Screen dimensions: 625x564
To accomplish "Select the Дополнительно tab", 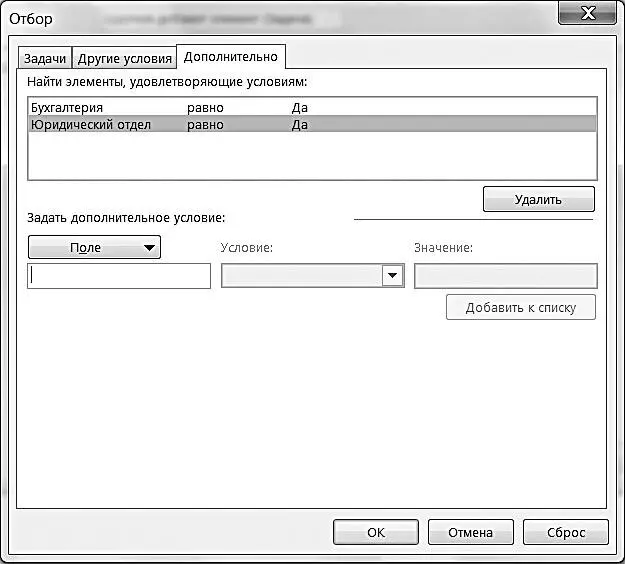I will pyautogui.click(x=230, y=57).
